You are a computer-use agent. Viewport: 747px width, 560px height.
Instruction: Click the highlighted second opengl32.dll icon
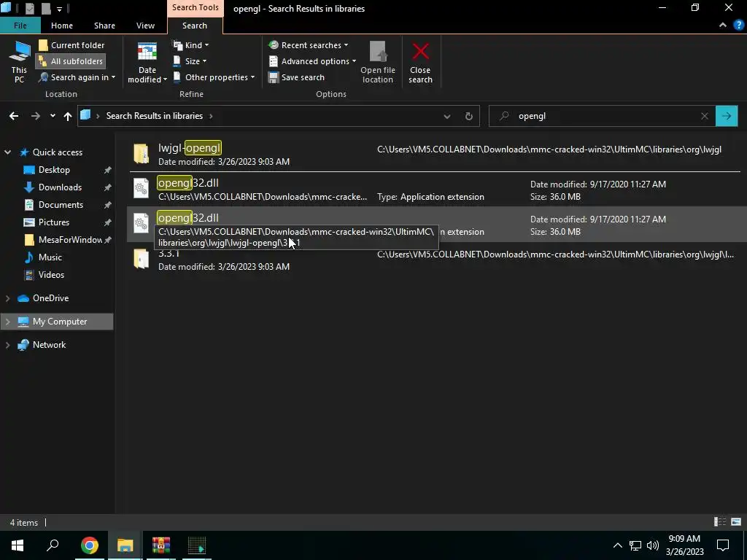pyautogui.click(x=141, y=223)
